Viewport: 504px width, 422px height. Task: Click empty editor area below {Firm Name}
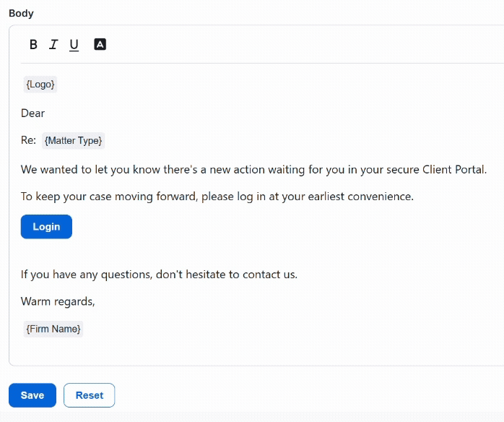pos(217,352)
